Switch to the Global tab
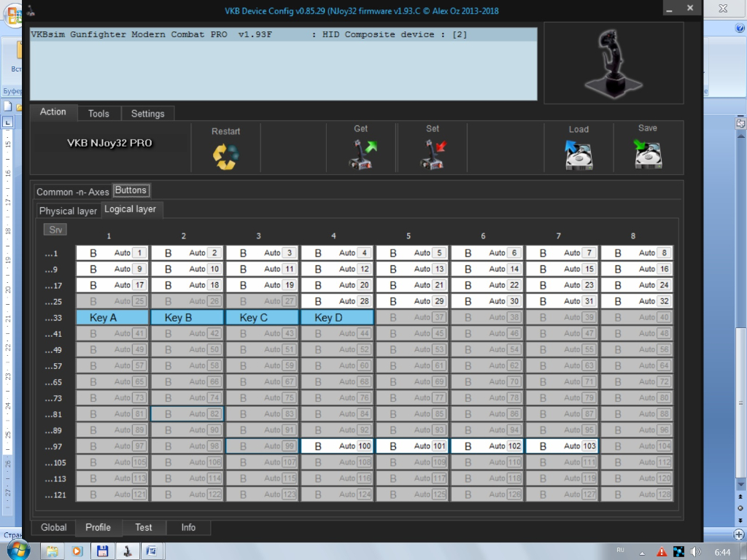This screenshot has height=560, width=747. pos(54,527)
